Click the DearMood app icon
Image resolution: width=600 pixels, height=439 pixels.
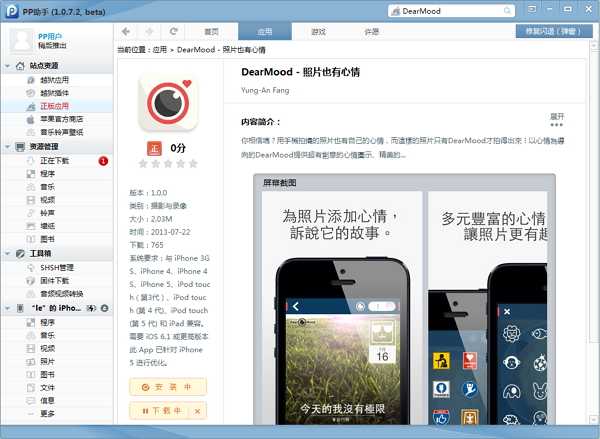tap(168, 102)
